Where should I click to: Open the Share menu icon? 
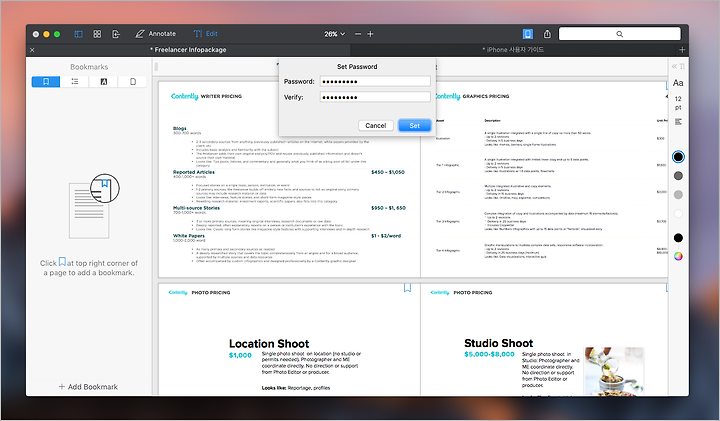[547, 34]
